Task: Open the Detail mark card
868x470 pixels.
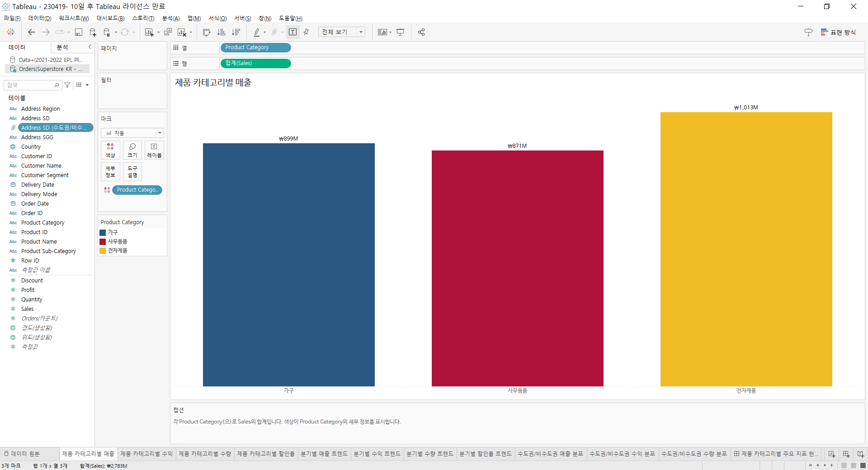Action: click(110, 172)
